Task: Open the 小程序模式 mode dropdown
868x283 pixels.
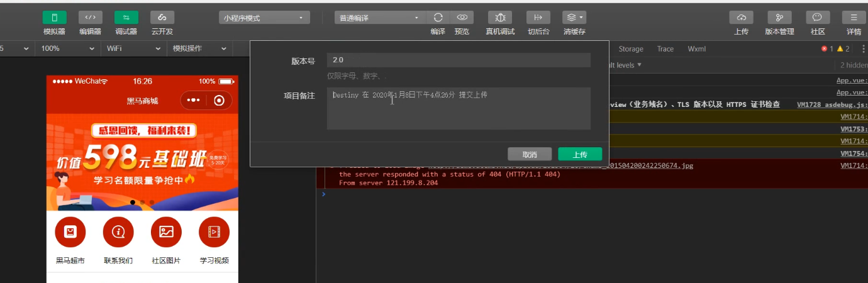Action: [264, 18]
